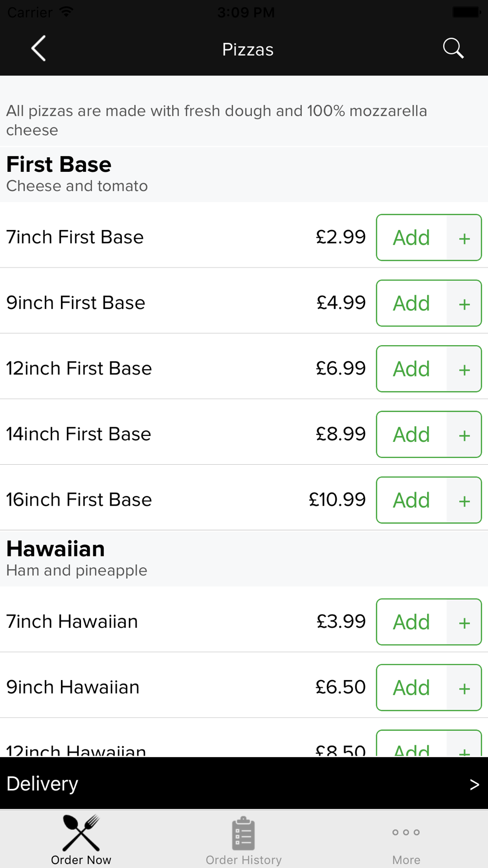
Task: Switch to the Order History tab
Action: (x=244, y=839)
